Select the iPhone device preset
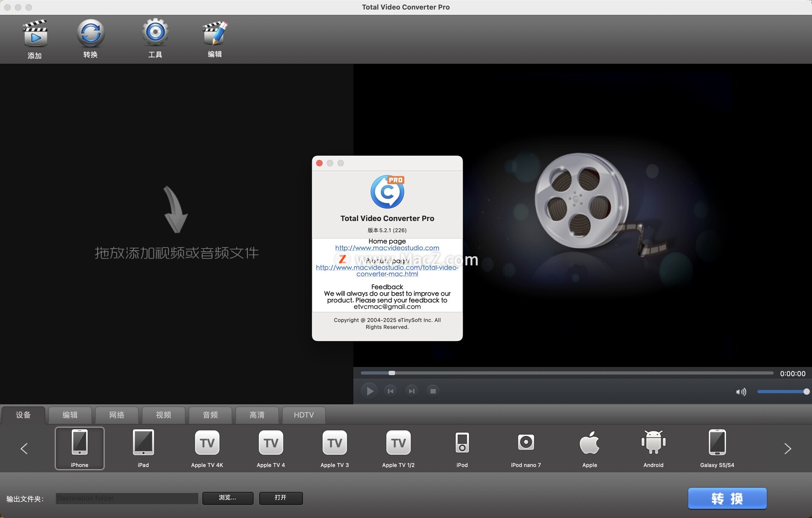Image resolution: width=812 pixels, height=518 pixels. tap(80, 448)
